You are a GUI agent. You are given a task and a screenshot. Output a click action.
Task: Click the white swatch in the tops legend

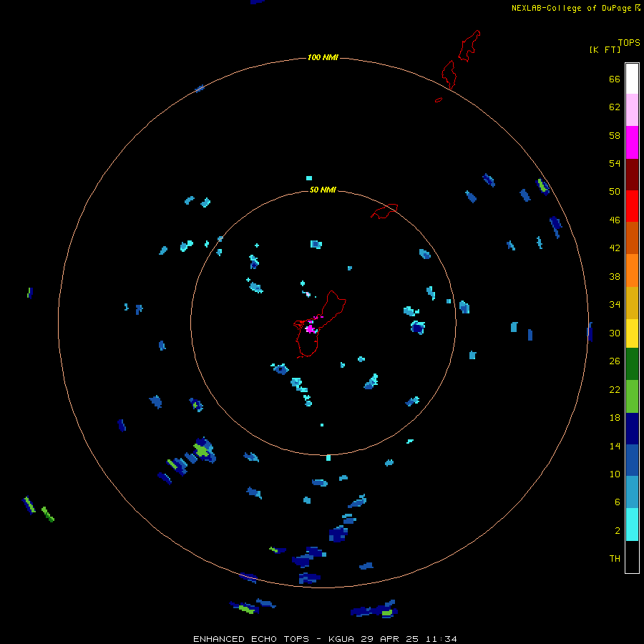(x=632, y=79)
